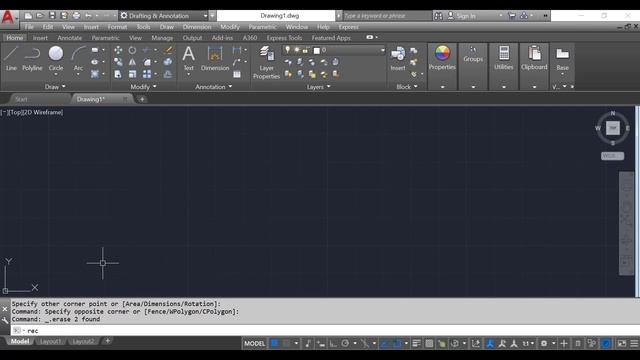Click the layer color swatch

point(316,50)
